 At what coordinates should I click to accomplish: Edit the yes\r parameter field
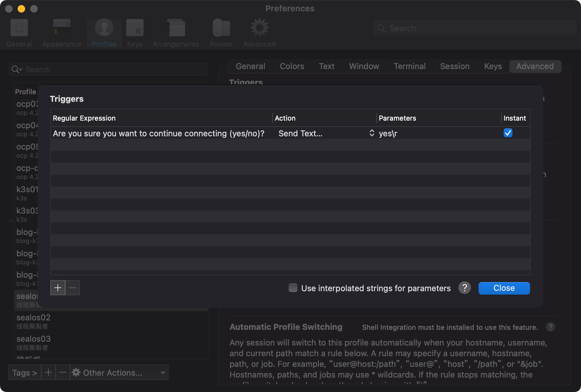pos(437,133)
